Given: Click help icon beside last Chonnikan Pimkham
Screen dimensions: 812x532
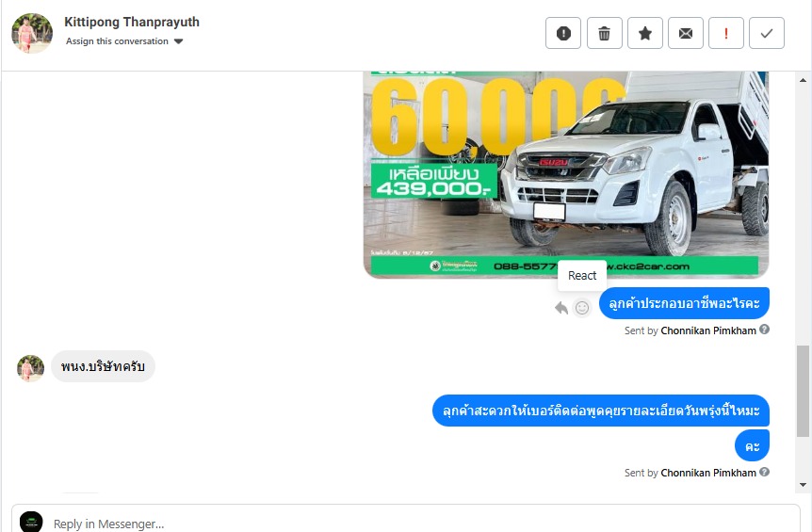Looking at the screenshot, I should (764, 472).
